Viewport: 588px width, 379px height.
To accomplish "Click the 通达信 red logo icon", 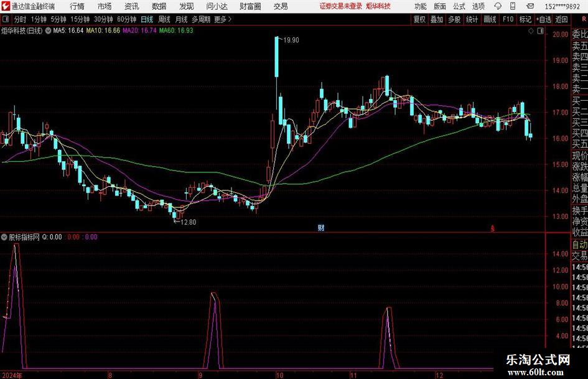I will pyautogui.click(x=6, y=6).
